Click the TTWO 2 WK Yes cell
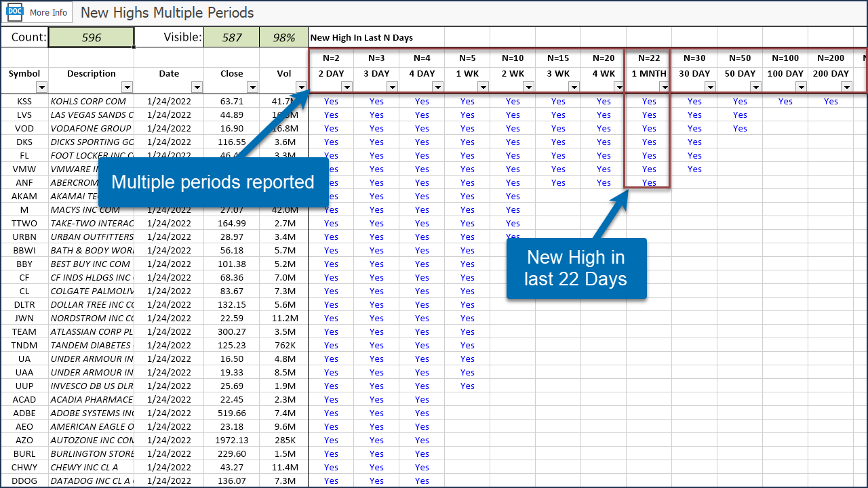The image size is (868, 488). (513, 224)
